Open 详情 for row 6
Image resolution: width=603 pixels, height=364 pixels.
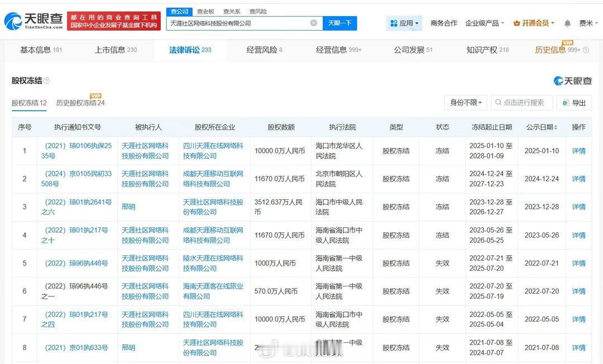pos(579,291)
